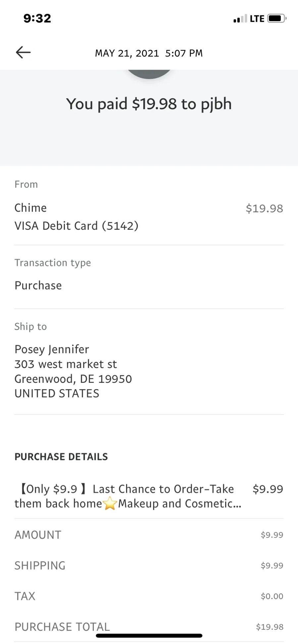Tap the home indicator bar at bottom
298x644 pixels.
coord(149,635)
